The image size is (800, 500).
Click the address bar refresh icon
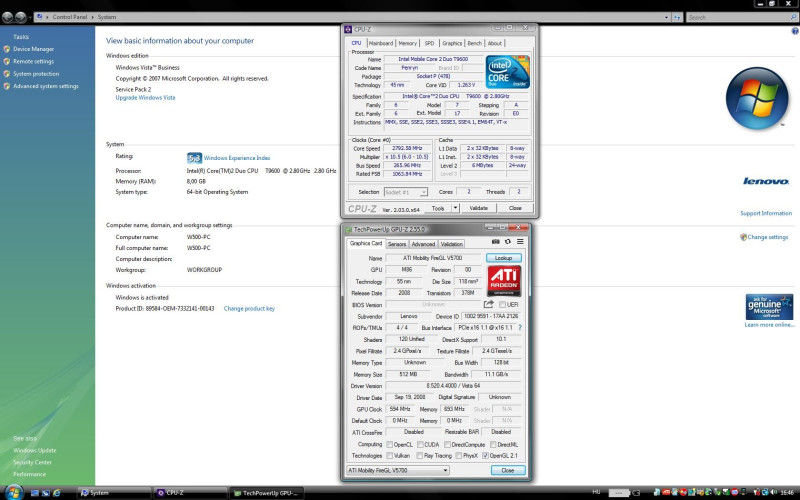pyautogui.click(x=677, y=17)
